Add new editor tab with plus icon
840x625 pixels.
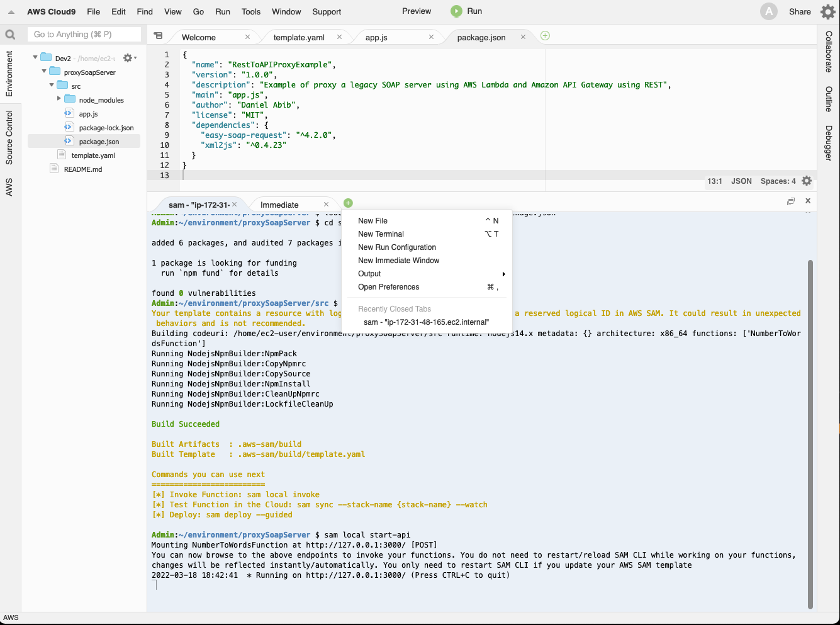[x=545, y=36]
